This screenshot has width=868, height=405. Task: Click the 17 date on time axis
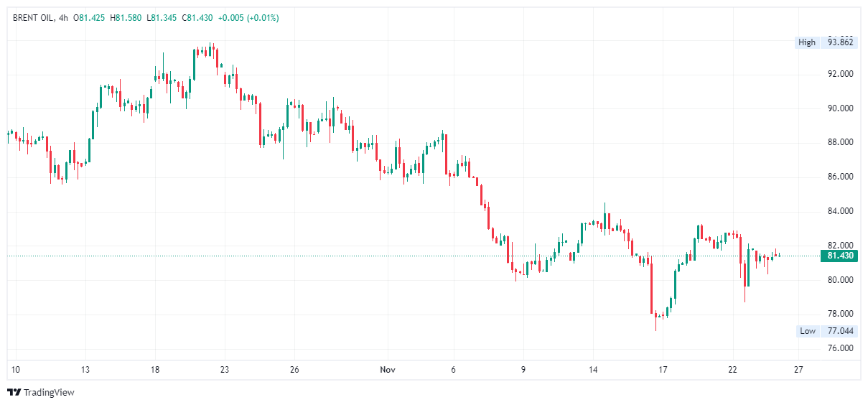(663, 370)
